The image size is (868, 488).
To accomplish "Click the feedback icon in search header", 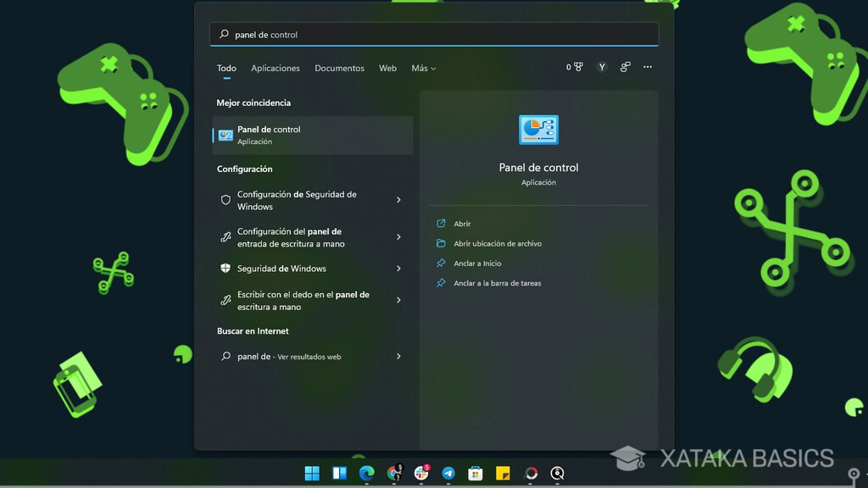I will [625, 67].
